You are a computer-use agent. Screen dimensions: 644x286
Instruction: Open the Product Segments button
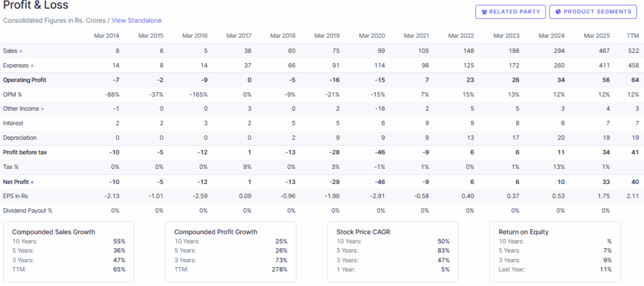pos(592,11)
